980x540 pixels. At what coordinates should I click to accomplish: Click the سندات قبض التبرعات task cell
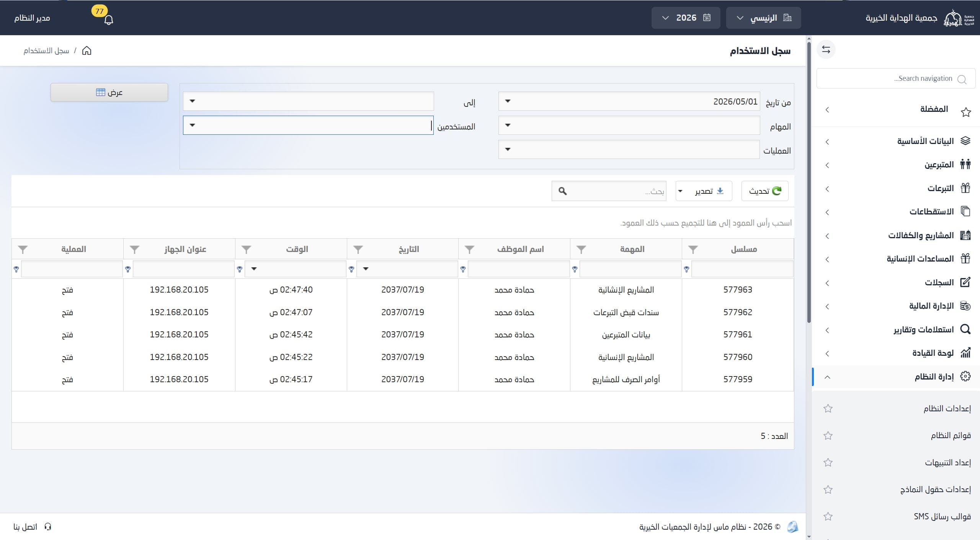[626, 313]
